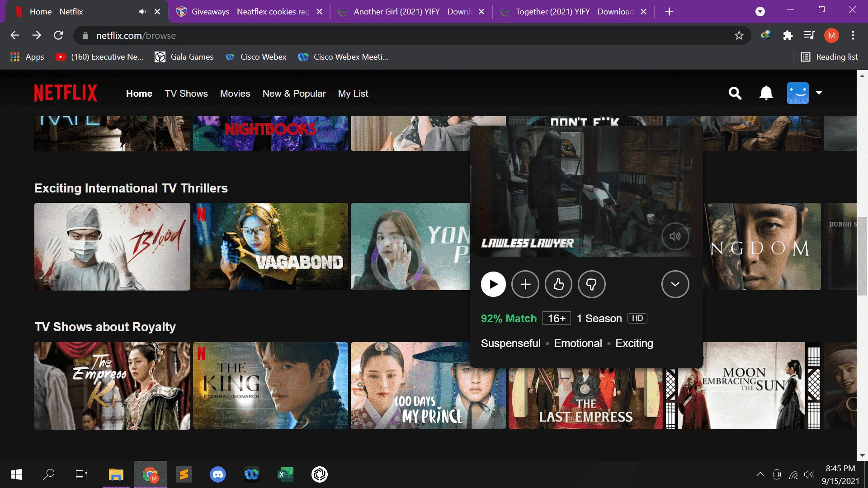The height and width of the screenshot is (488, 868).
Task: Open TV Shows section
Action: point(186,94)
